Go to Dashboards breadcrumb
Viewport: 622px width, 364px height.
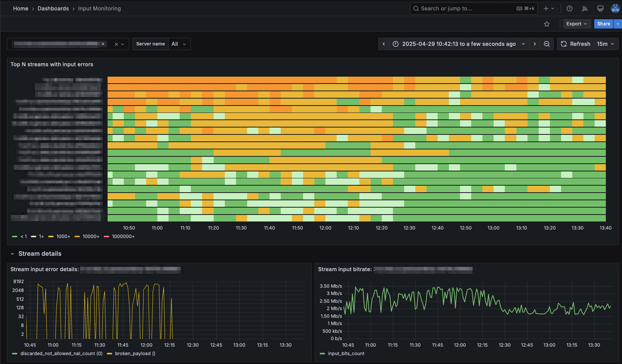[53, 8]
